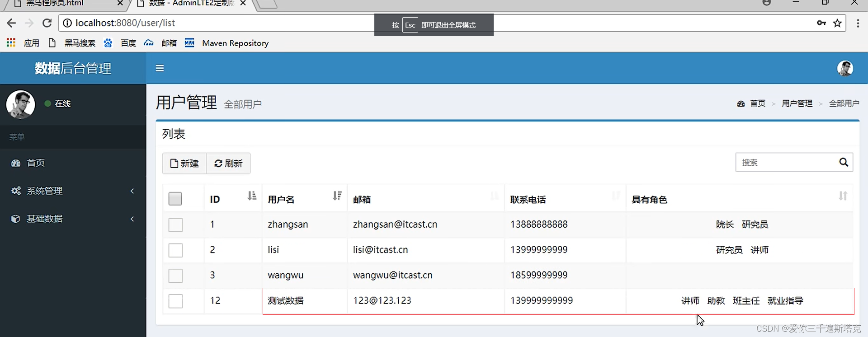The height and width of the screenshot is (337, 868).
Task: Open a new browser tab
Action: (x=268, y=4)
